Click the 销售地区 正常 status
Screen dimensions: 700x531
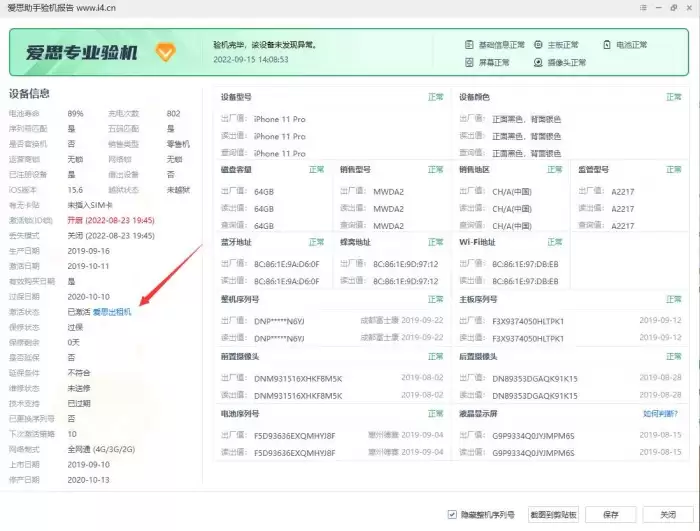click(x=555, y=170)
